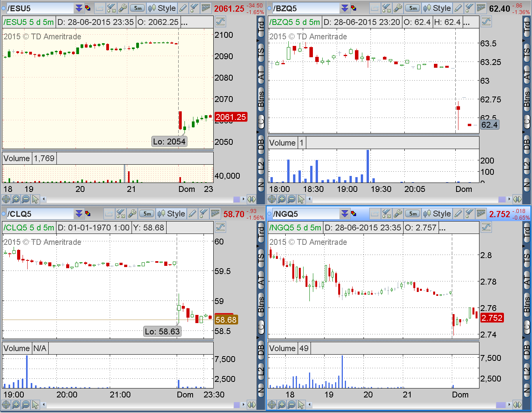Toggle the expand arrows icon below /ESU5 chart
Image resolution: width=532 pixels, height=413 pixels.
[251, 199]
